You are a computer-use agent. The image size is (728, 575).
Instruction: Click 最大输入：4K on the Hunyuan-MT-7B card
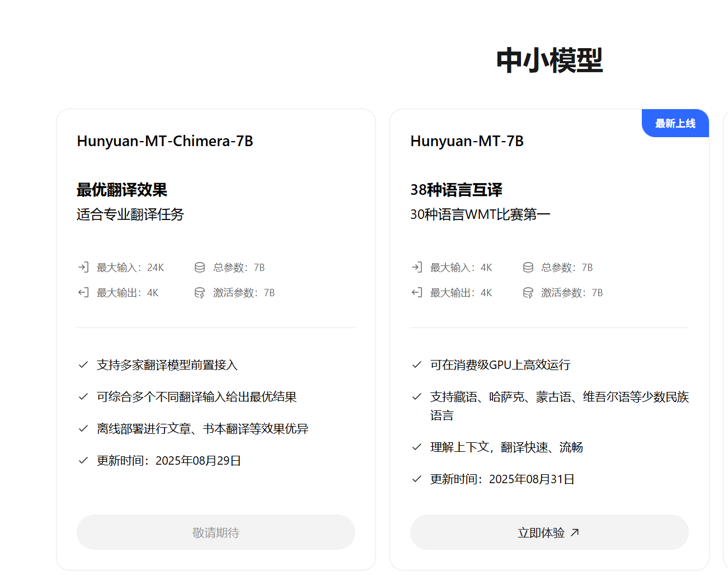461,268
